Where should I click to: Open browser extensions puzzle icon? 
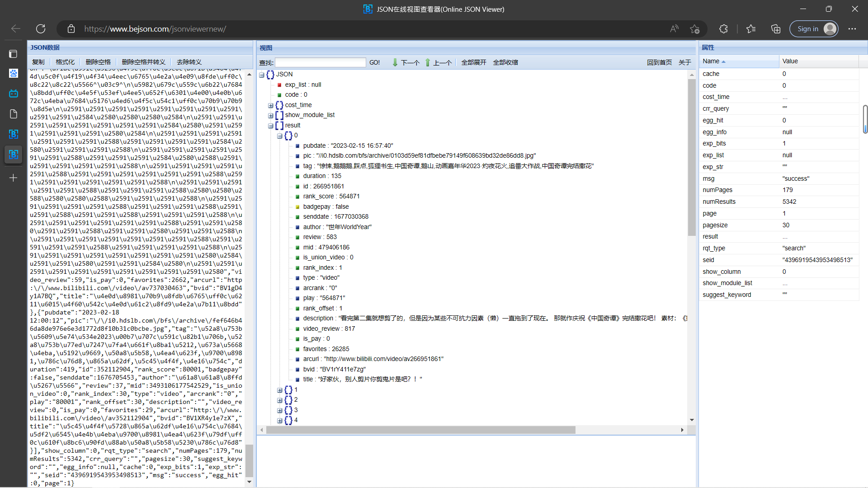tap(723, 29)
